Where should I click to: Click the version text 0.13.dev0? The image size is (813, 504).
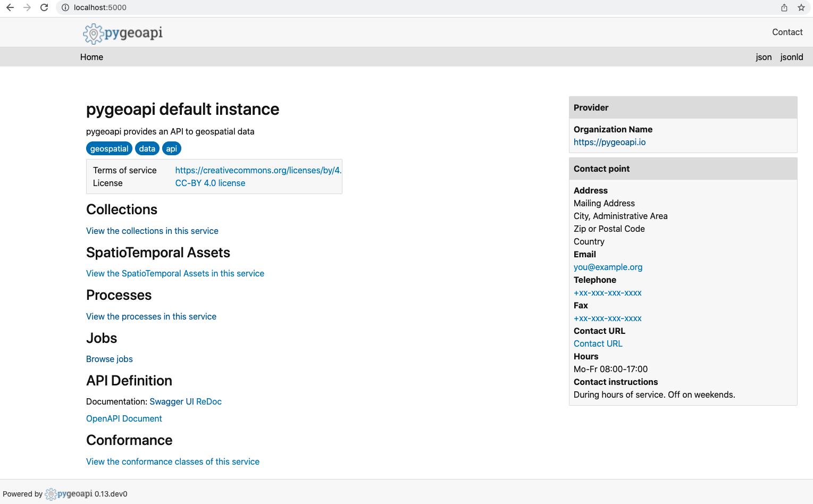point(111,494)
